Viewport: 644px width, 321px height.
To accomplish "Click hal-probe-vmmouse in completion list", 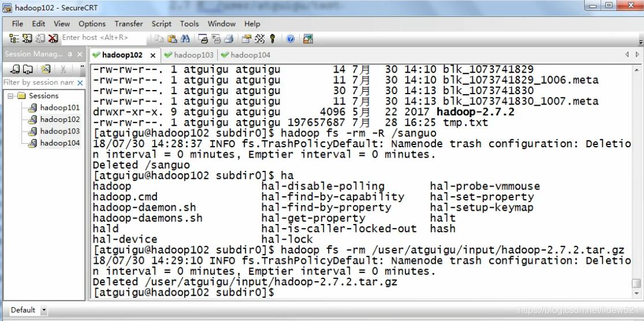I will click(x=485, y=186).
